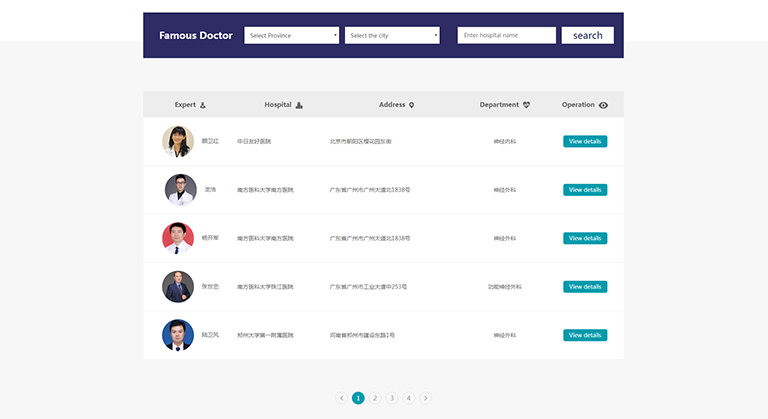Click the heart icon beside Department header
The image size is (768, 419).
coord(527,105)
